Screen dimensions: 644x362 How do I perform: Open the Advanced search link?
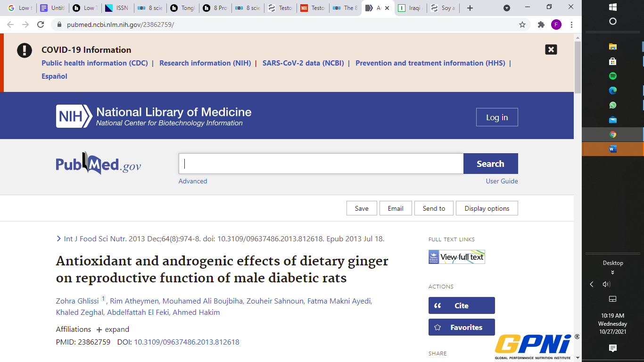pos(192,181)
